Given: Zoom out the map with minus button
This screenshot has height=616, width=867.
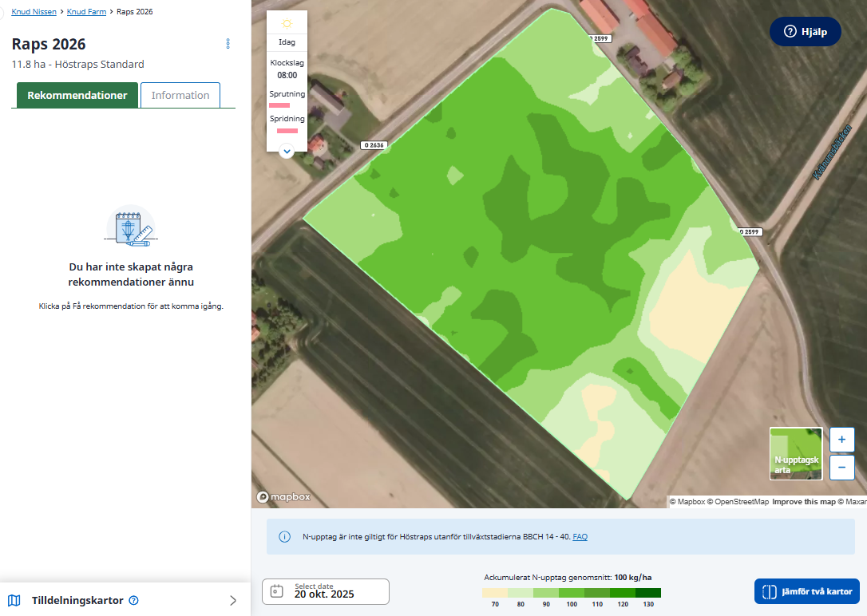Looking at the screenshot, I should click(842, 467).
